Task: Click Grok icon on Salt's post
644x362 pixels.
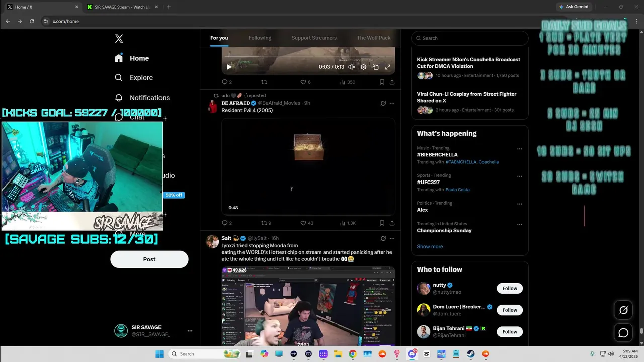Action: tap(383, 238)
